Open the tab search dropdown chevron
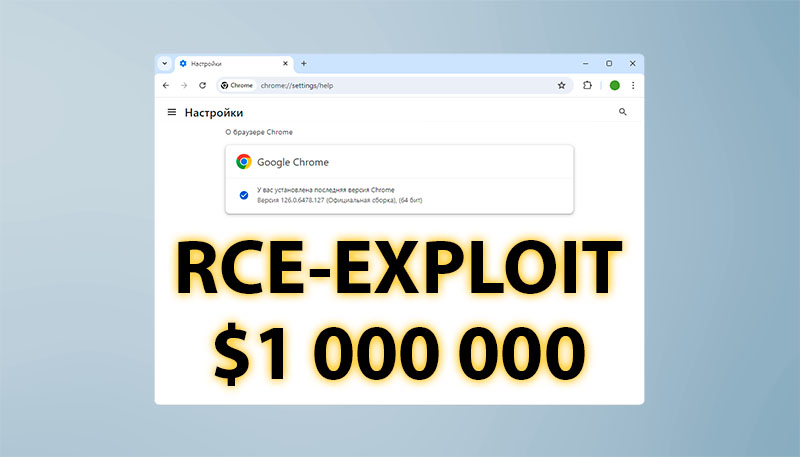 pos(165,63)
